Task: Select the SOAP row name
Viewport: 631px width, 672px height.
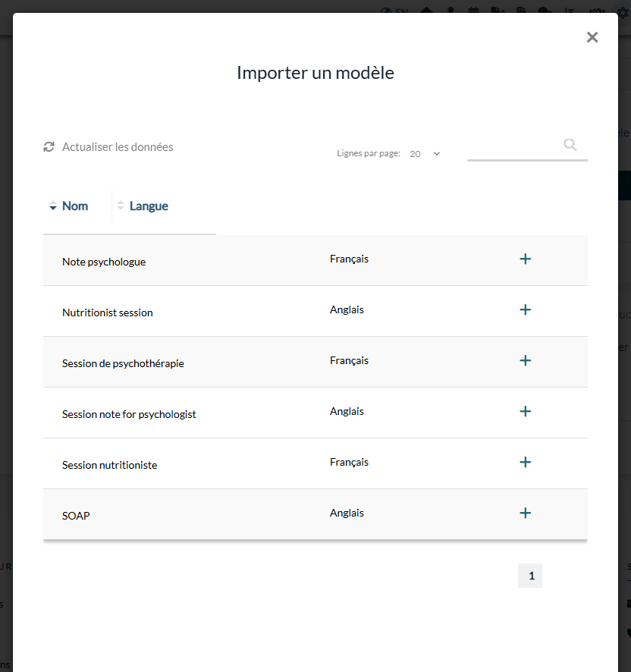Action: pyautogui.click(x=76, y=516)
